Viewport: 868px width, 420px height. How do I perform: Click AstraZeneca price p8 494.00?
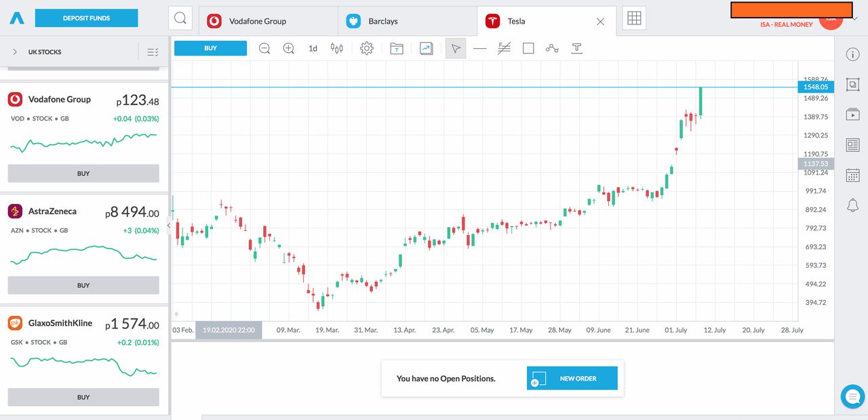[132, 212]
